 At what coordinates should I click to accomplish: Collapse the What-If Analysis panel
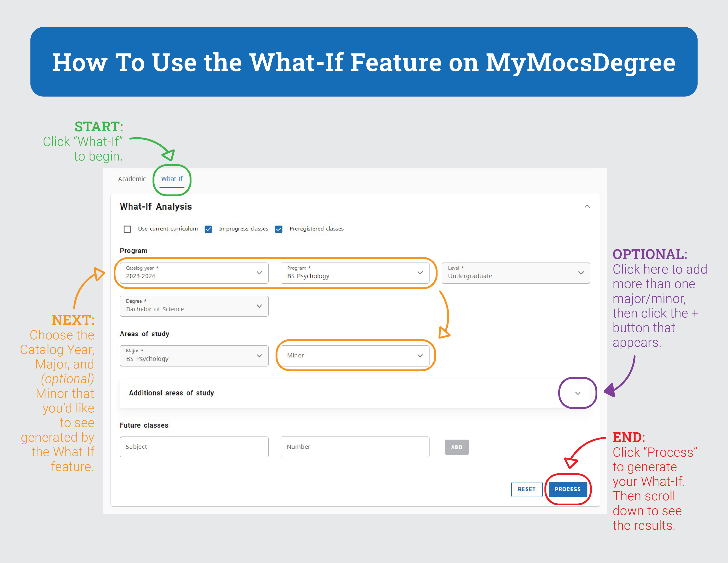[587, 206]
